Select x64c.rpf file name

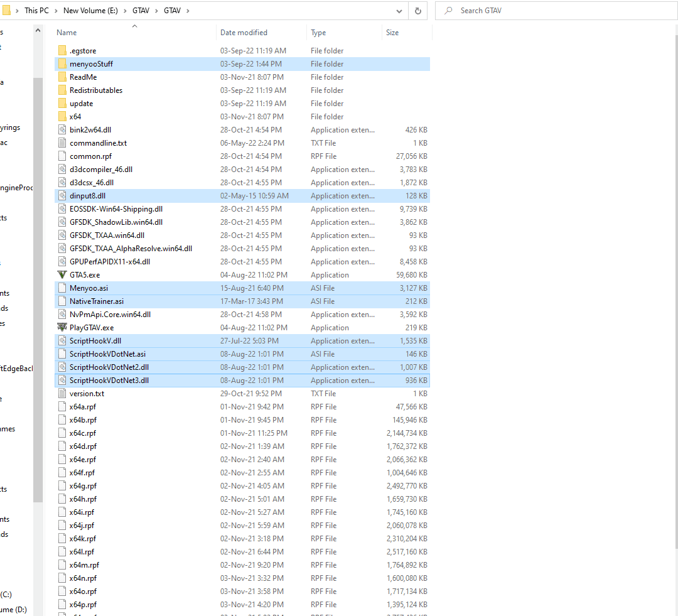[x=83, y=433]
